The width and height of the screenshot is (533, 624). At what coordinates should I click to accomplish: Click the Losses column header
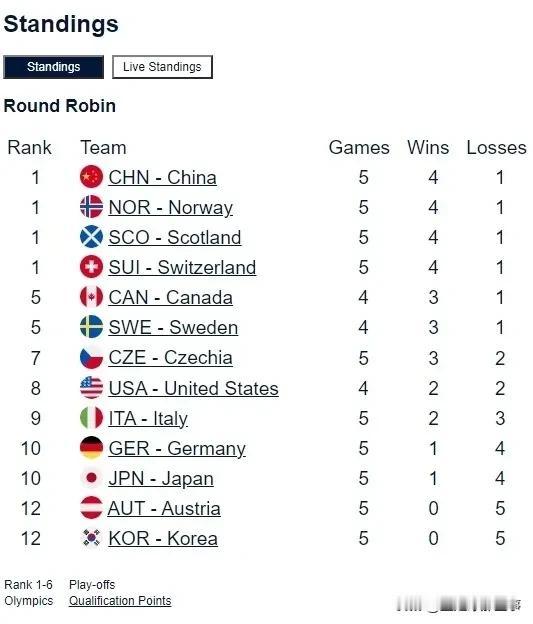click(496, 148)
